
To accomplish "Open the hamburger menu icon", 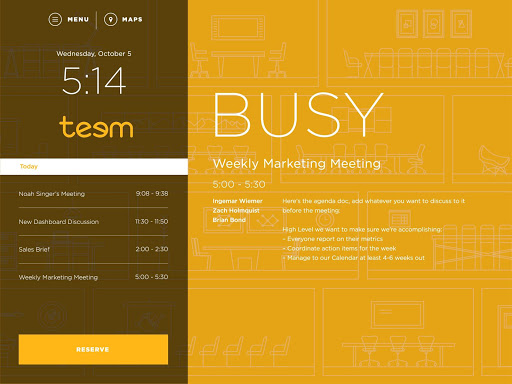I will [x=55, y=19].
